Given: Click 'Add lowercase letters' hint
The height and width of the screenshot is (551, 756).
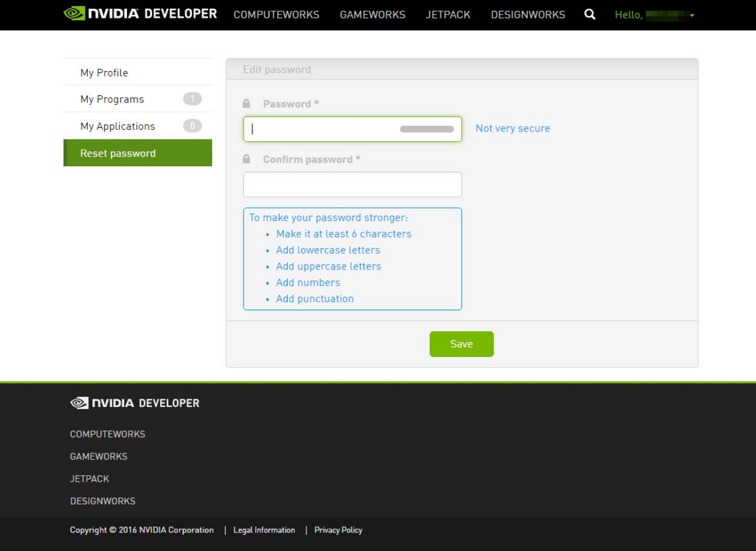Looking at the screenshot, I should coord(328,250).
